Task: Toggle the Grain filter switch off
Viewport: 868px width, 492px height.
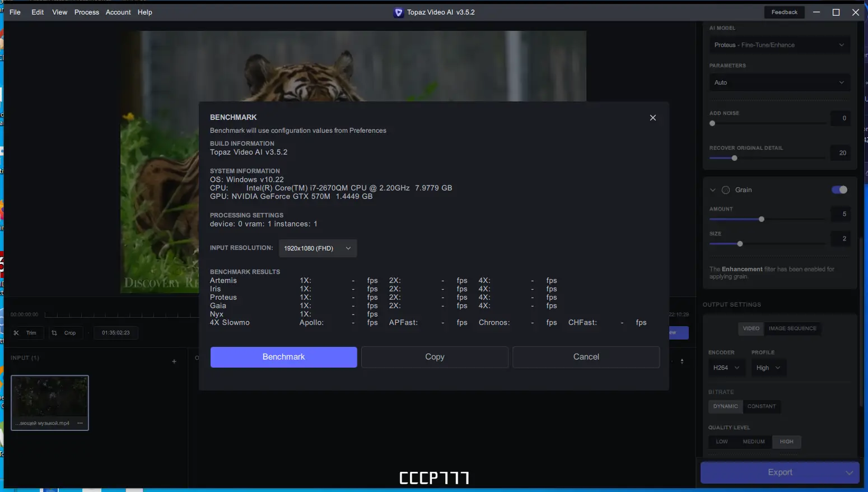Action: click(839, 190)
